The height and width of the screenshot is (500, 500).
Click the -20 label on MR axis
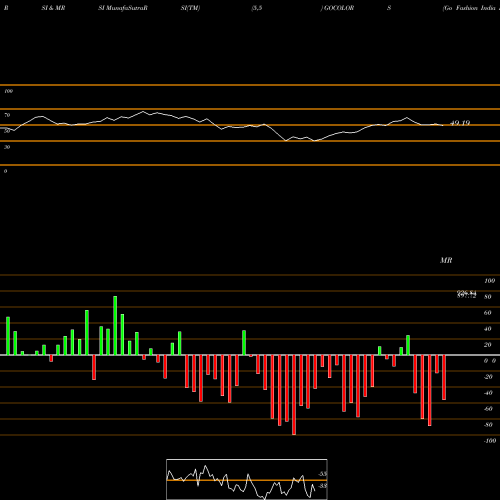coord(488,377)
